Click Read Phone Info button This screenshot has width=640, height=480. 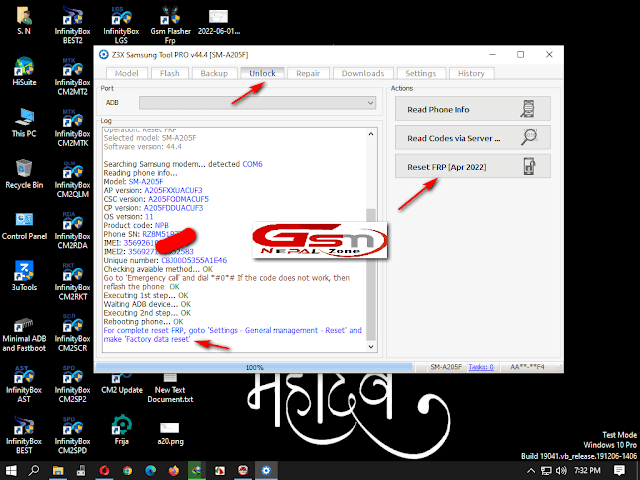[x=473, y=109]
